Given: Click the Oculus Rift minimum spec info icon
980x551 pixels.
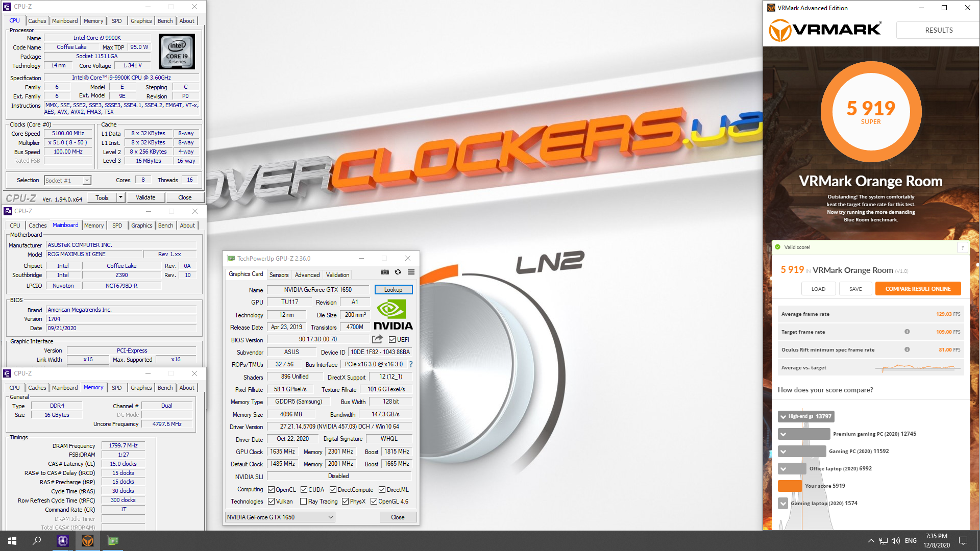Looking at the screenshot, I should tap(907, 349).
